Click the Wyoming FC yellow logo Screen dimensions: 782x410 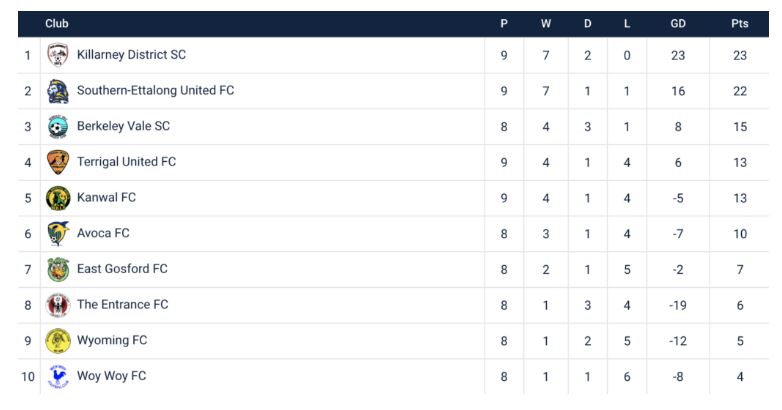click(x=58, y=341)
